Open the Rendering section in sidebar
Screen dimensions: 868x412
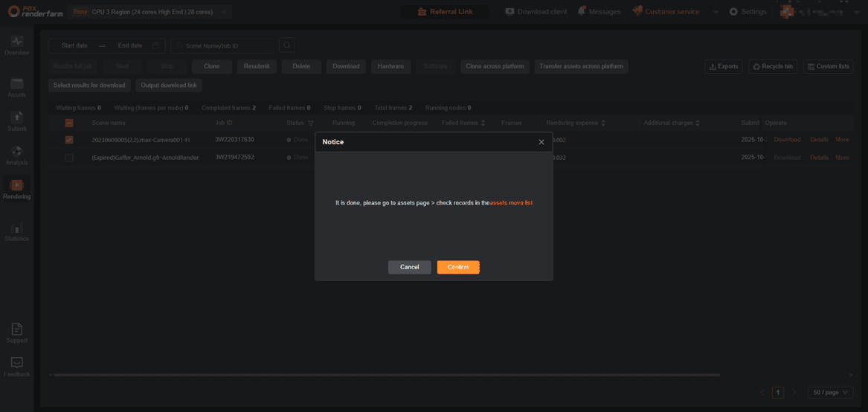click(x=16, y=186)
